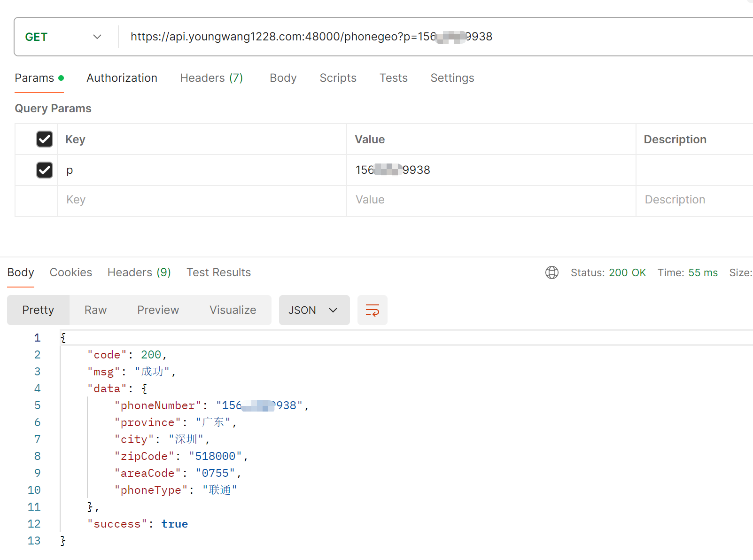Open the Test Results tab

(x=219, y=272)
